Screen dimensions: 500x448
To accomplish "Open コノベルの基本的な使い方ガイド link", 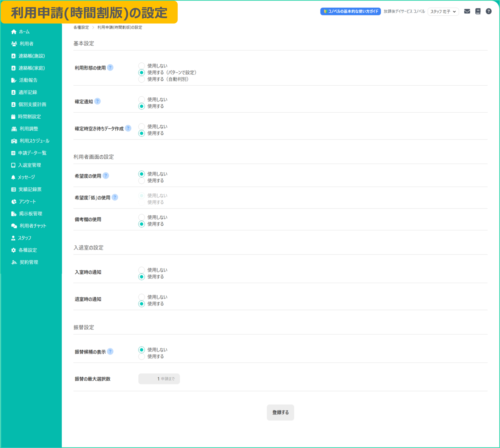I will click(x=350, y=11).
